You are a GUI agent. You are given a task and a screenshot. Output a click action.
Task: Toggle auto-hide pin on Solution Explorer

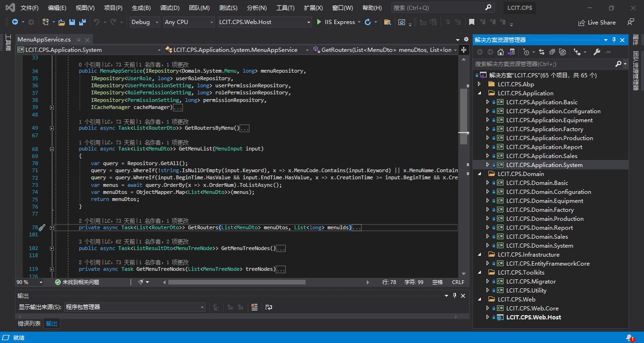pyautogui.click(x=614, y=40)
